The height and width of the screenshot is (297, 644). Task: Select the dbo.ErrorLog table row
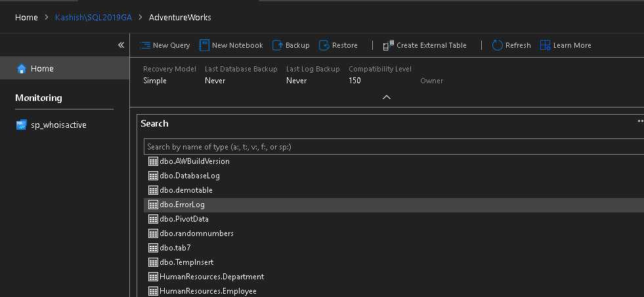tap(182, 205)
